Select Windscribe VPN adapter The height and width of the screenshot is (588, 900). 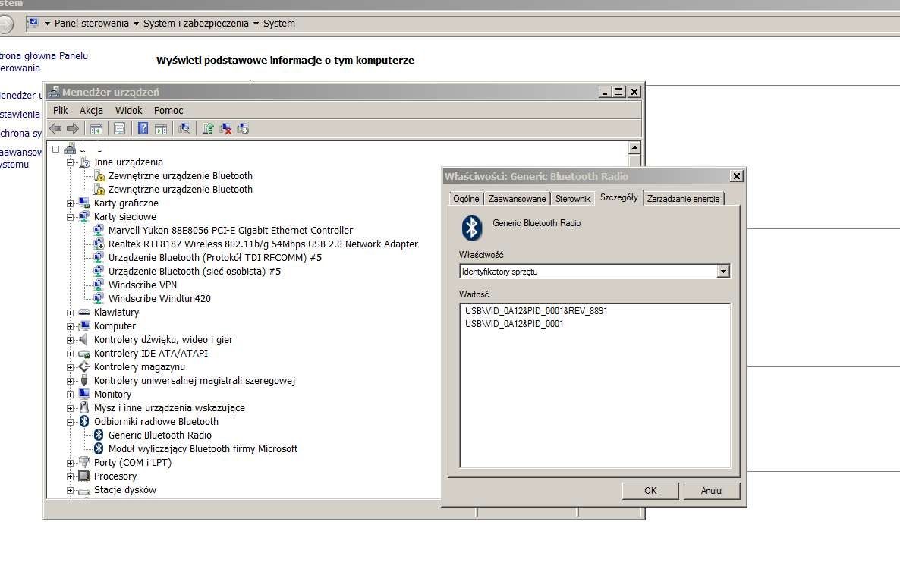pos(143,285)
